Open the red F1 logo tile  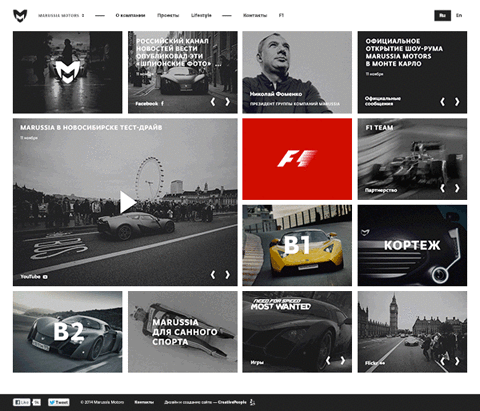click(297, 159)
